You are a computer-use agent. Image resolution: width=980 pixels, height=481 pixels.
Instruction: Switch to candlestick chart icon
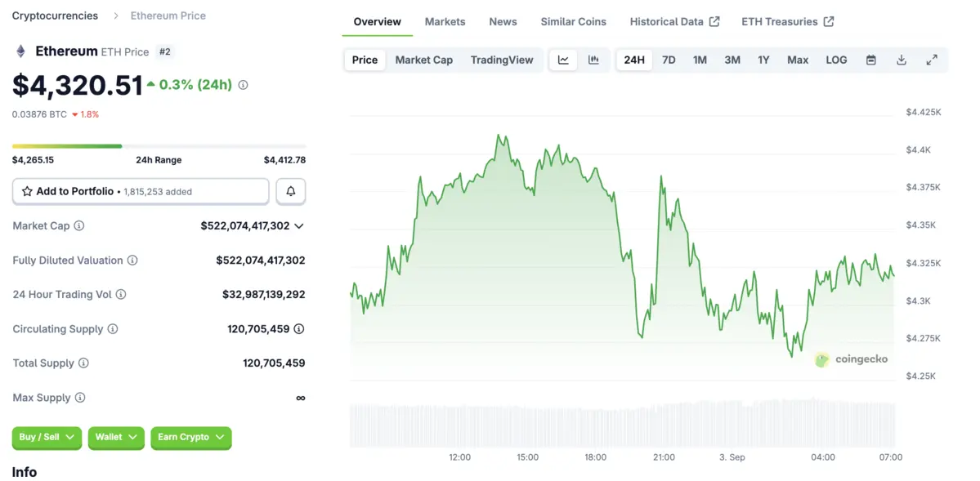tap(593, 60)
